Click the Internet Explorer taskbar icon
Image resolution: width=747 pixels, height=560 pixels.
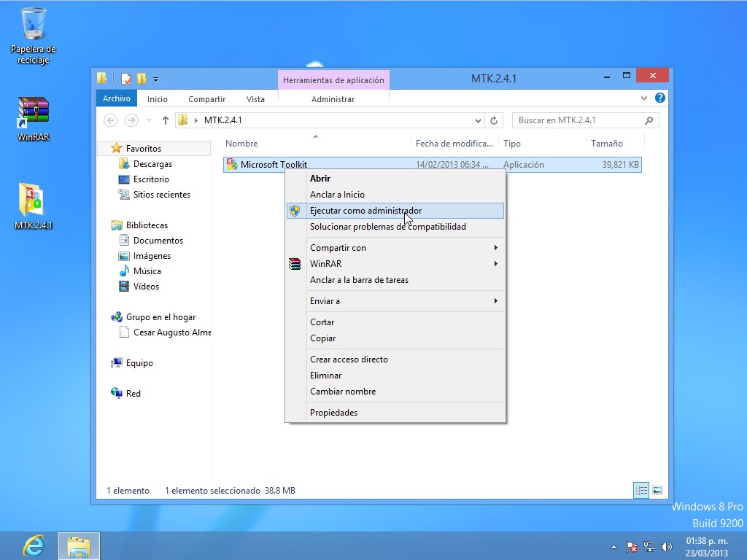click(x=34, y=545)
